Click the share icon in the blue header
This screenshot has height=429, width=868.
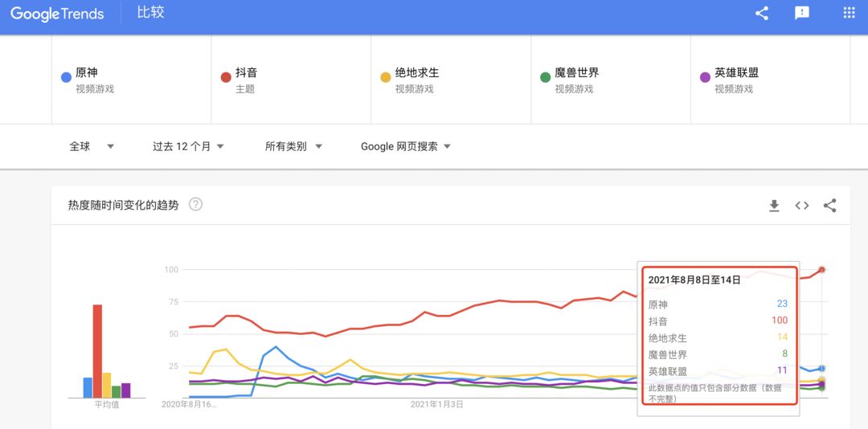click(x=762, y=14)
